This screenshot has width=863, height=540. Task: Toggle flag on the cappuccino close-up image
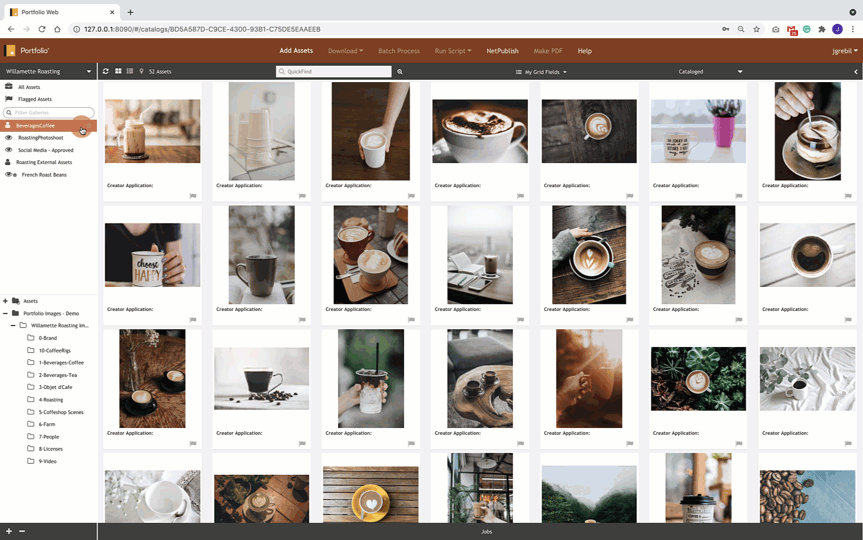click(x=520, y=195)
